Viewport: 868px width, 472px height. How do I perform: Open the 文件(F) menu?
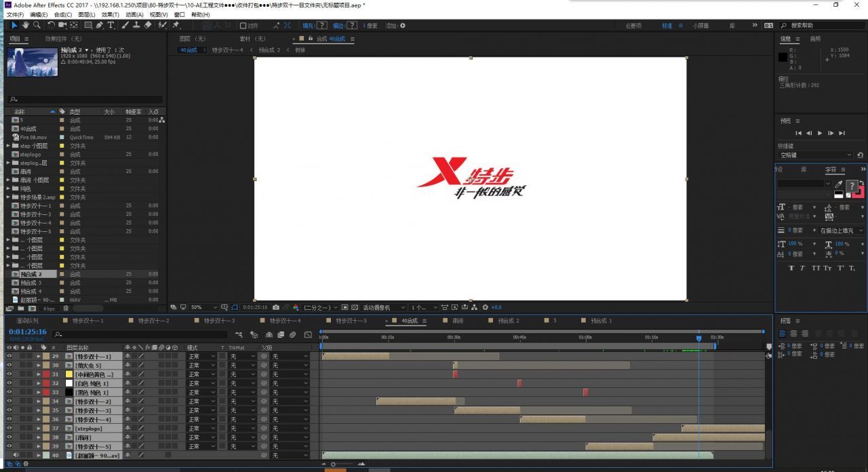[x=15, y=14]
